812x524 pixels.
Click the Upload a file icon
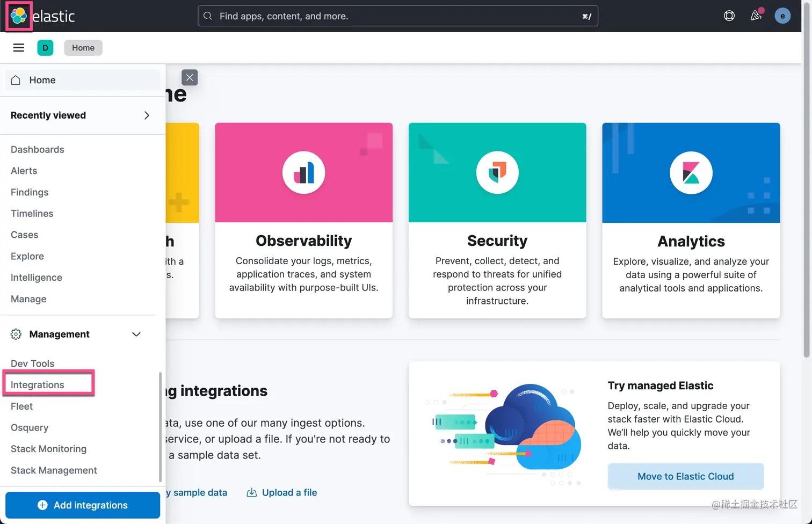(251, 492)
